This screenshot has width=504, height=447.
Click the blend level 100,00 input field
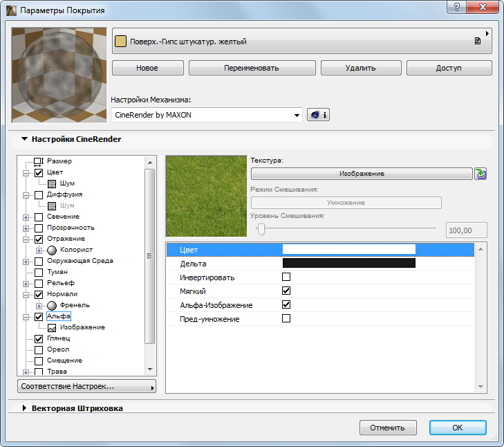467,230
